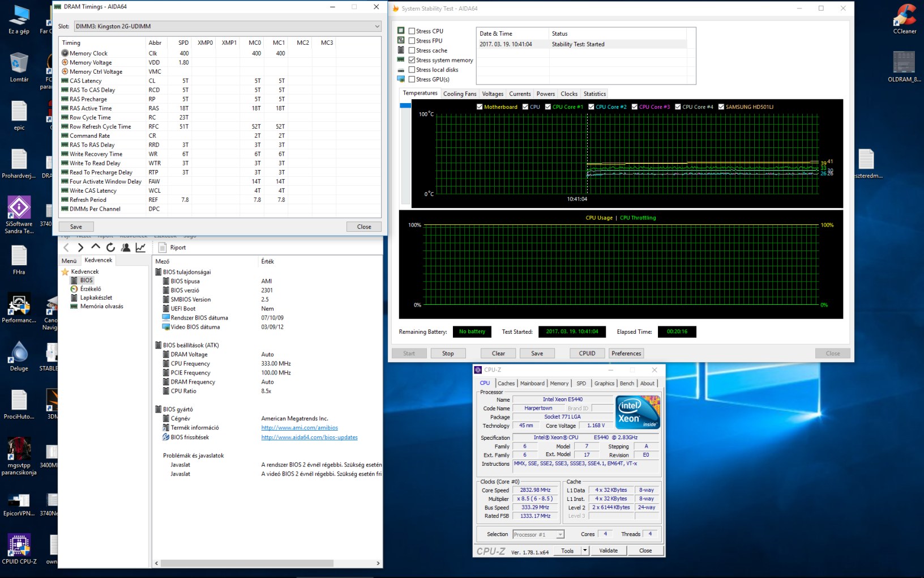Switch to the Statistics tab
This screenshot has width=924, height=578.
pos(594,94)
